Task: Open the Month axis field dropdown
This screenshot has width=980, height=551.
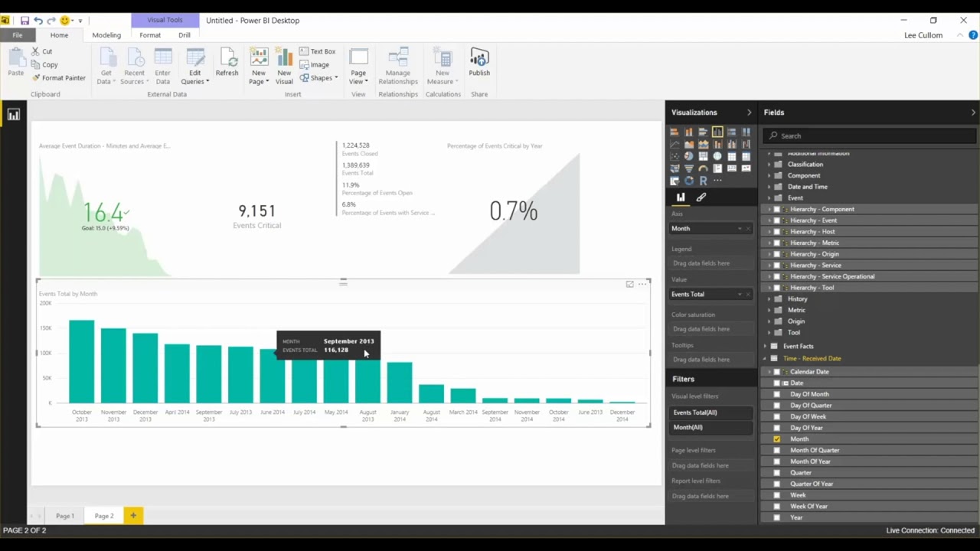Action: (x=740, y=229)
